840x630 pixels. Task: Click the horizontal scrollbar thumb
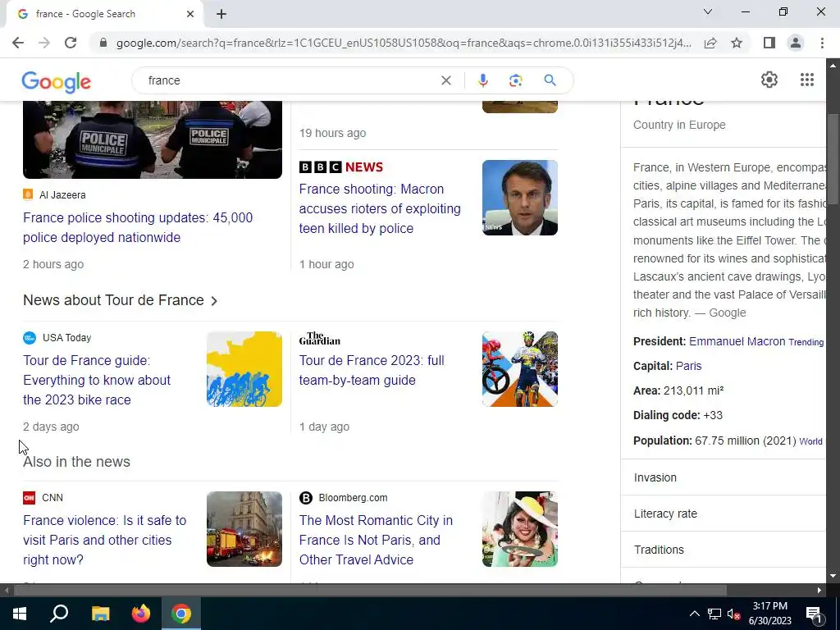(x=370, y=591)
